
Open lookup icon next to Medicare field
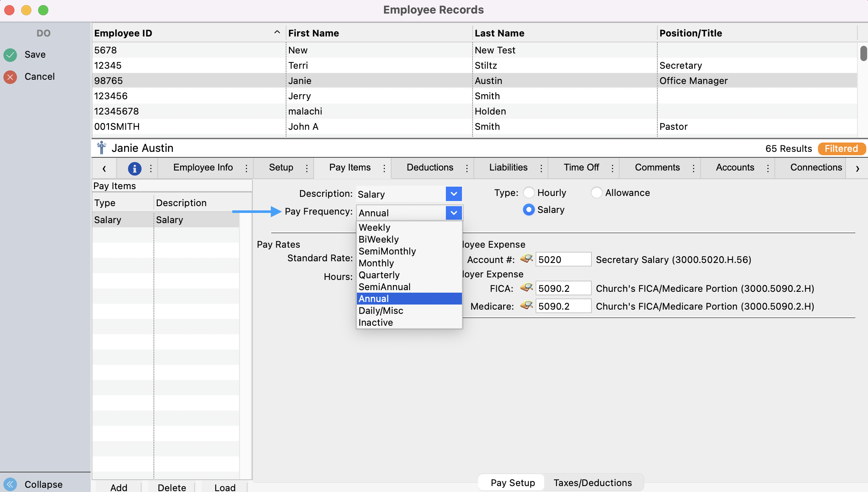point(526,306)
